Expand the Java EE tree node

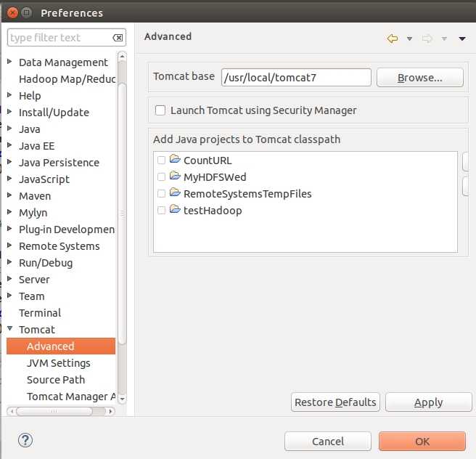click(9, 145)
